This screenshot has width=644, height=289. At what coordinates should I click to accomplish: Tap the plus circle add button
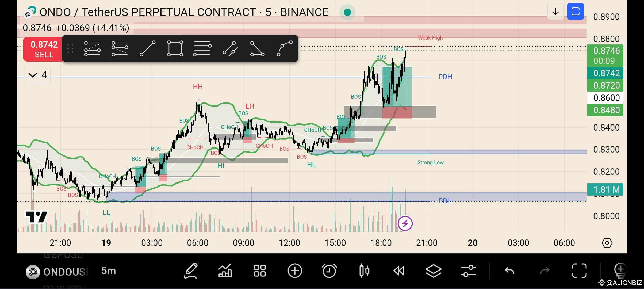coord(295,271)
